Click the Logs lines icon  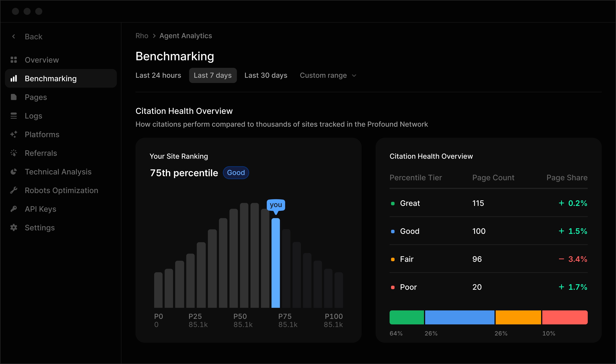coord(14,116)
